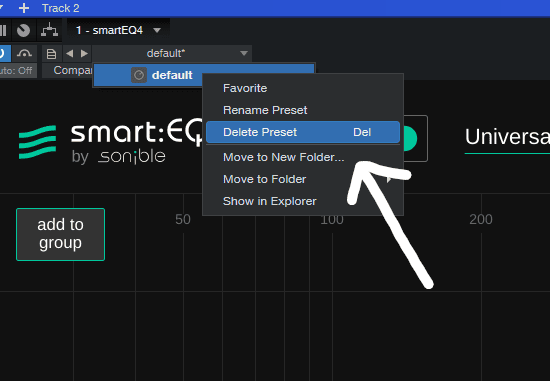550x381 pixels.
Task: Click the add to group button
Action: pyautogui.click(x=60, y=234)
